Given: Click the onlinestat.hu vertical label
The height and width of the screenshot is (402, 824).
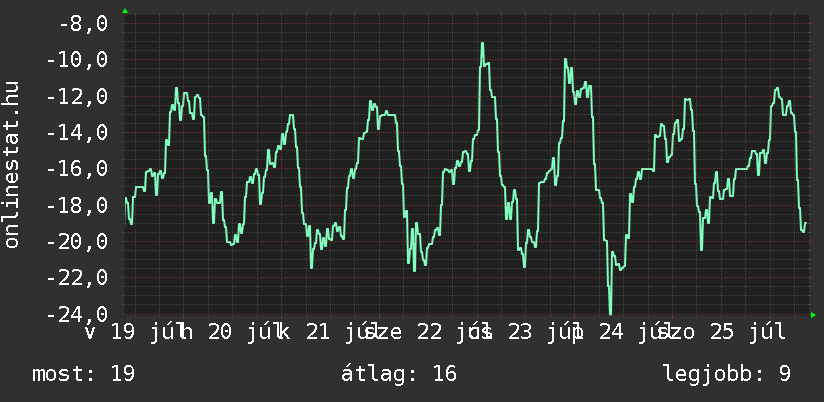Looking at the screenshot, I should (12, 164).
